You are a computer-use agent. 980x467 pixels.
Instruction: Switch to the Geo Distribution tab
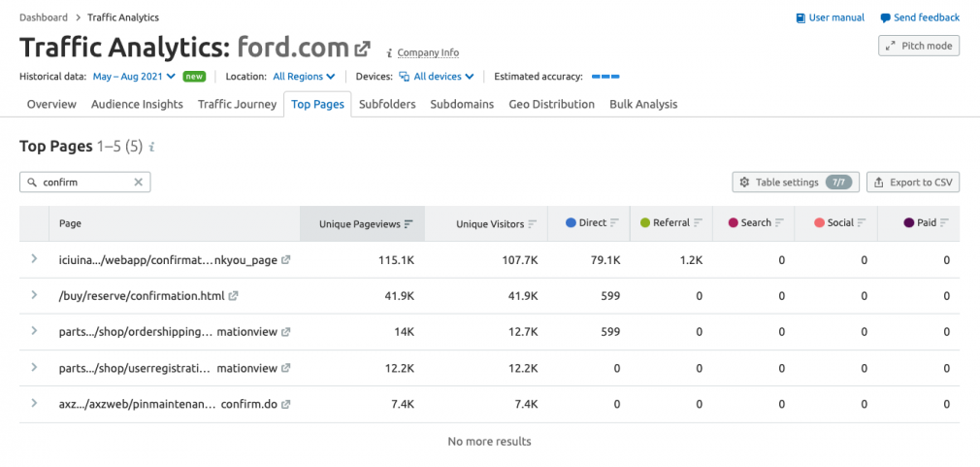[x=551, y=105]
